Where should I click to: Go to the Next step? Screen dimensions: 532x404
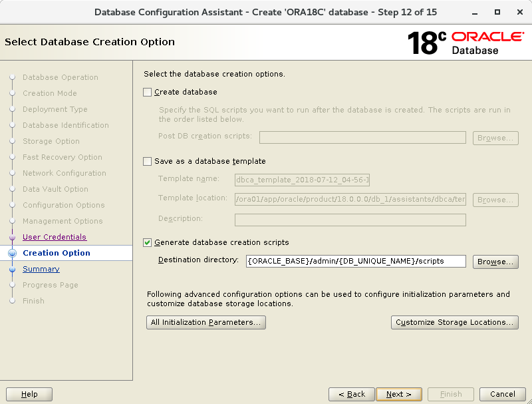pos(399,394)
